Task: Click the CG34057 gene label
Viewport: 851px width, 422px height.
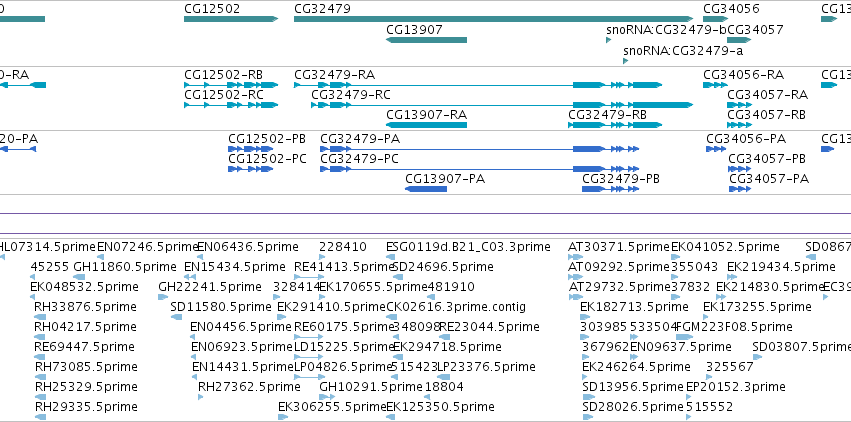Action: tap(755, 29)
